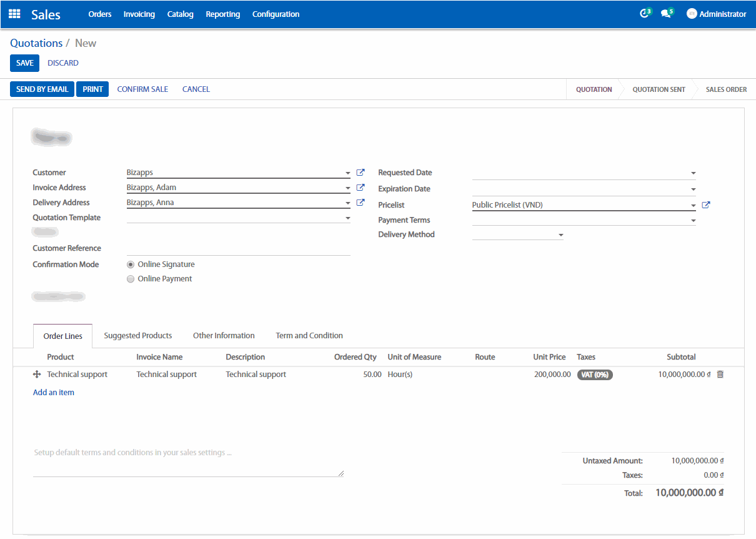Open the Reporting menu

(x=222, y=14)
